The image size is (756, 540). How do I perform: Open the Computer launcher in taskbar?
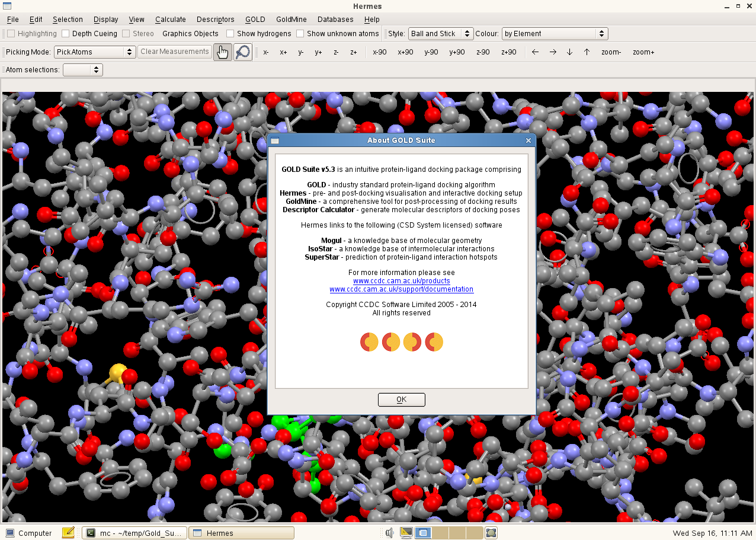28,533
